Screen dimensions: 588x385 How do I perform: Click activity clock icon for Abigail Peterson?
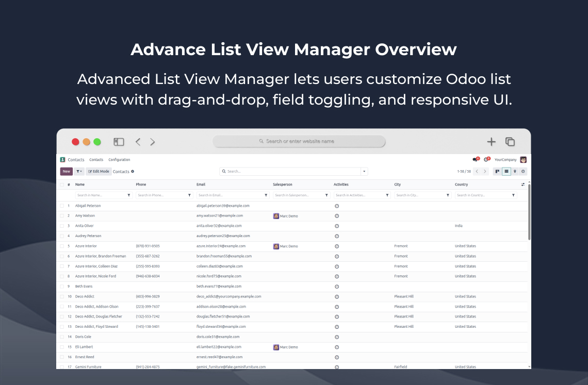pos(337,206)
